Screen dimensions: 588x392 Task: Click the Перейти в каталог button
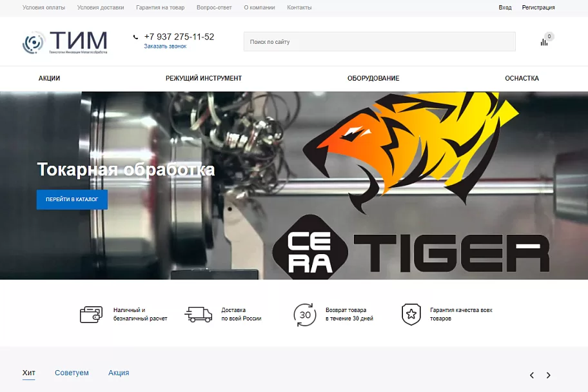click(72, 200)
